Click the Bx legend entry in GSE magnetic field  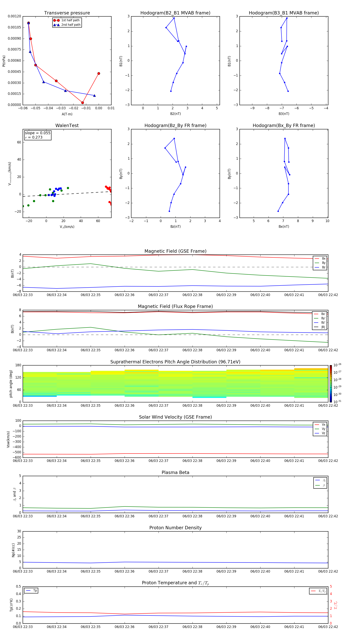(320, 259)
